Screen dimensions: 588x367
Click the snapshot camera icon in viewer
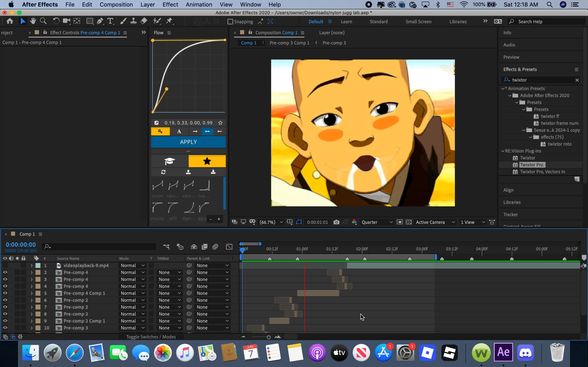click(x=336, y=222)
